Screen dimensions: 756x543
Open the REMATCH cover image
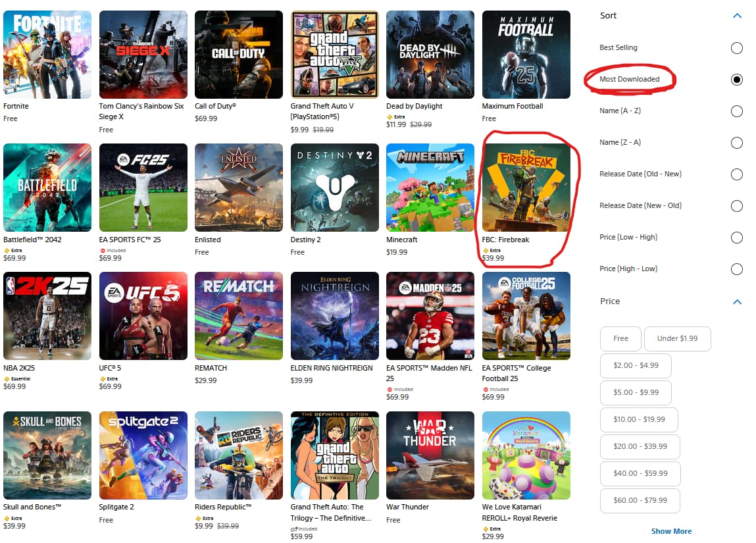tap(239, 316)
